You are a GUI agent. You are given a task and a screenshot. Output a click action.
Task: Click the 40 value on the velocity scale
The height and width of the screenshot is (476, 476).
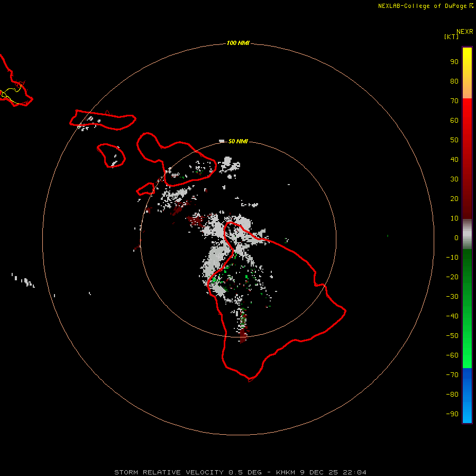point(454,160)
